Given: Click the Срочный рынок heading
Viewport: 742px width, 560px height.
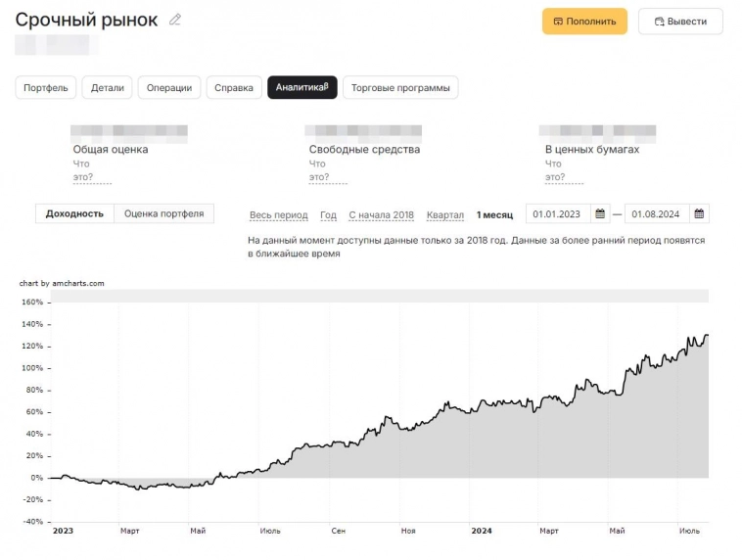Looking at the screenshot, I should coord(86,20).
